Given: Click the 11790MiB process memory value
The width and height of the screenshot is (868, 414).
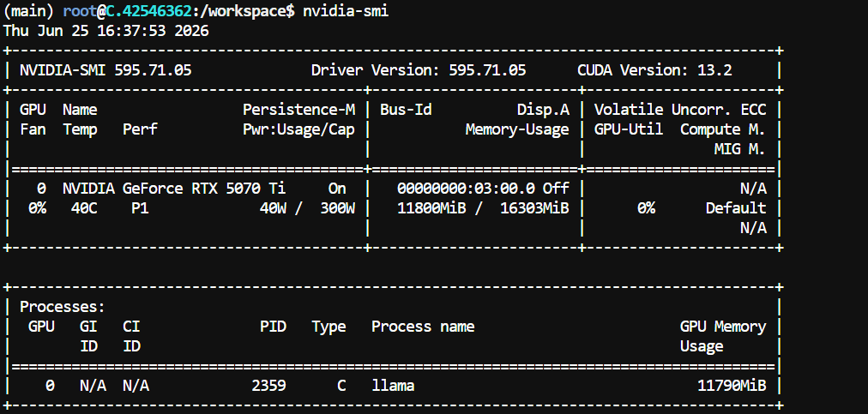Looking at the screenshot, I should (x=732, y=386).
